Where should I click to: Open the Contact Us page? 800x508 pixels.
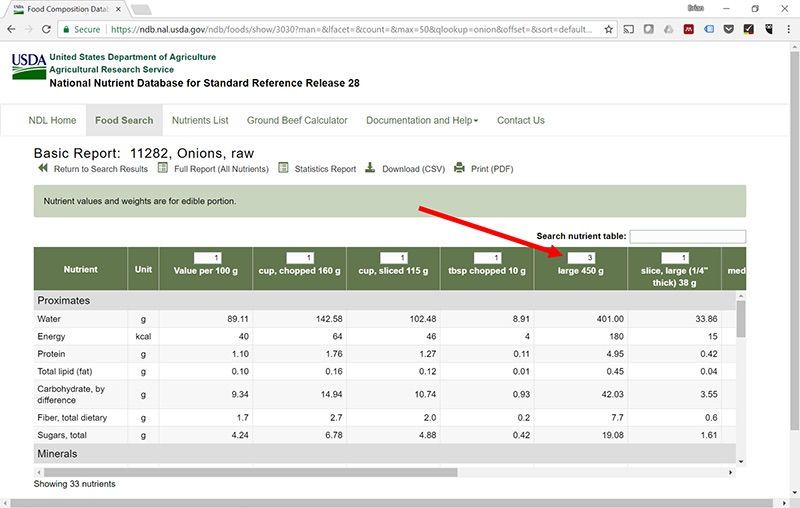520,120
